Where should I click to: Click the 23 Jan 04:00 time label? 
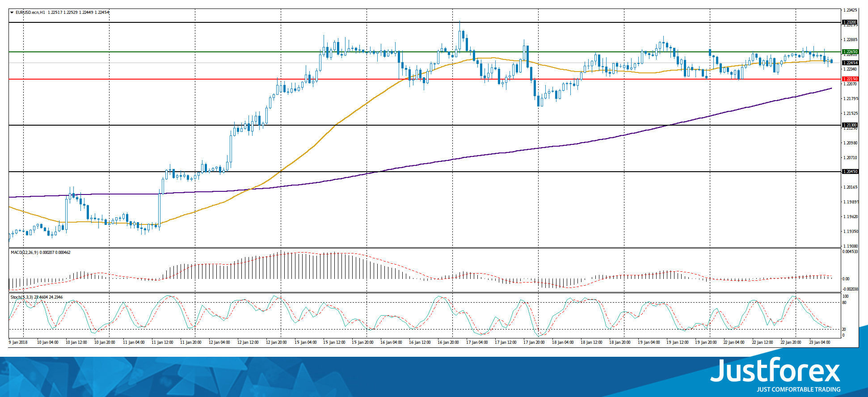(820, 342)
